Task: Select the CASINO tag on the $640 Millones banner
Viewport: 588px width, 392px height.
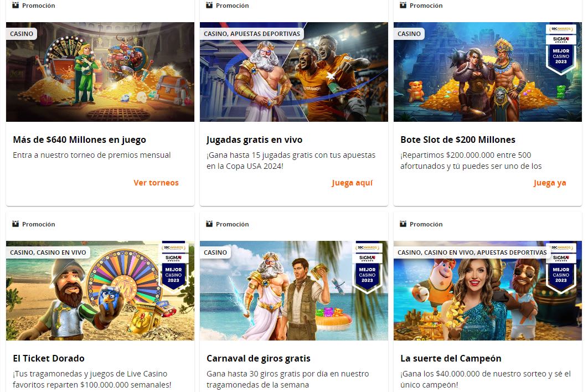Action: [22, 34]
